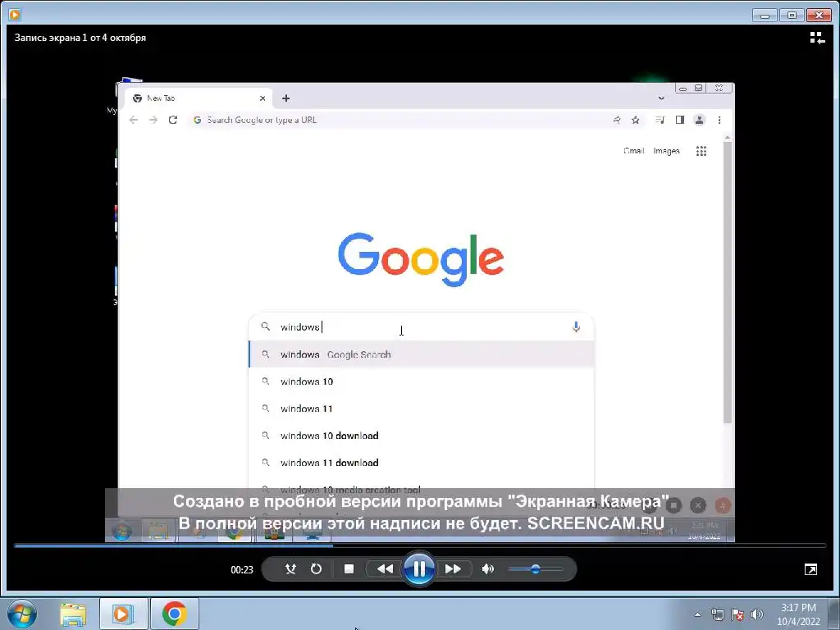This screenshot has width=840, height=630.
Task: Click the Google logo
Action: [x=421, y=259]
